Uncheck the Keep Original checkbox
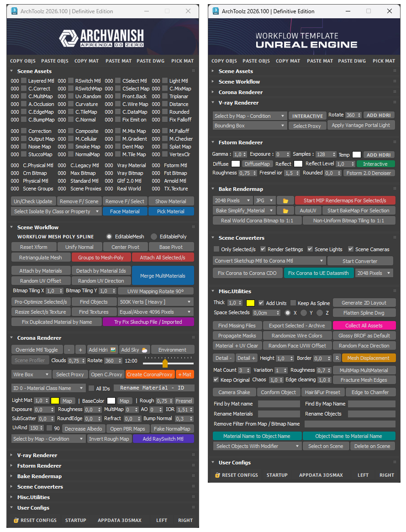This screenshot has width=406, height=532. (x=216, y=379)
